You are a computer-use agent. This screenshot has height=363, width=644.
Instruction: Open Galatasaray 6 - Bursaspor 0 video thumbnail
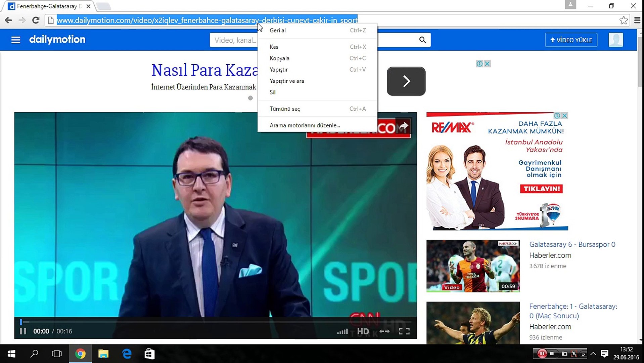[473, 266]
